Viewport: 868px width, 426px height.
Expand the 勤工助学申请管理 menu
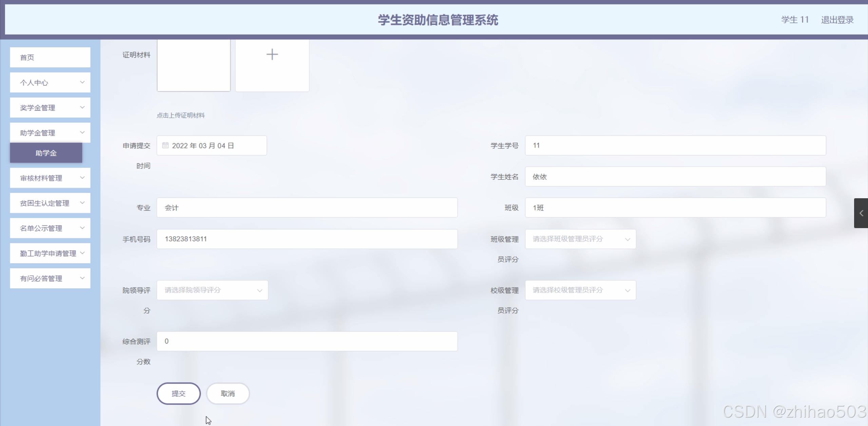click(50, 254)
